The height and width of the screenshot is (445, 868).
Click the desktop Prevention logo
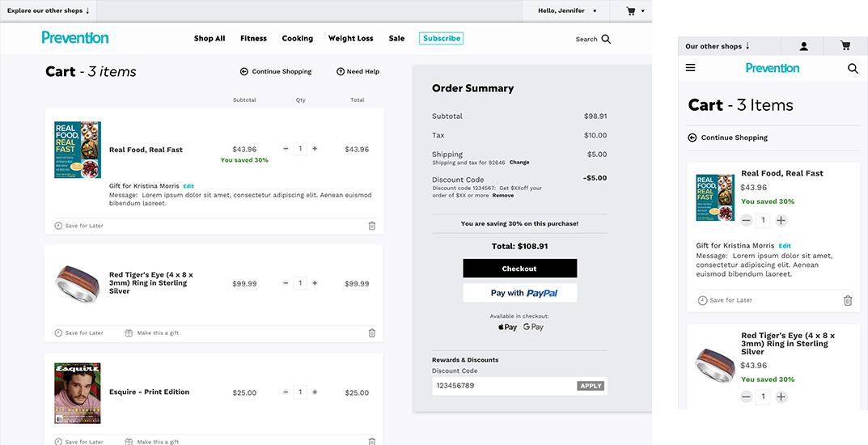tap(75, 38)
